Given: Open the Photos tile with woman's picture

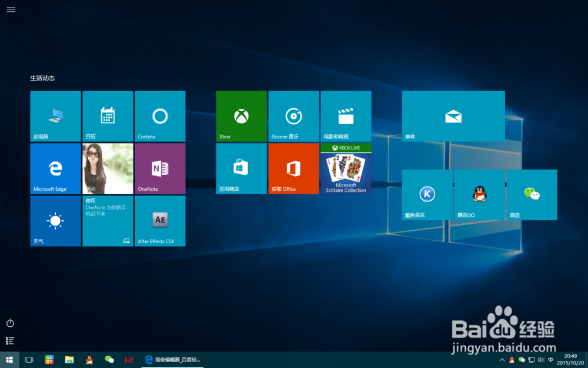Looking at the screenshot, I should tap(108, 168).
